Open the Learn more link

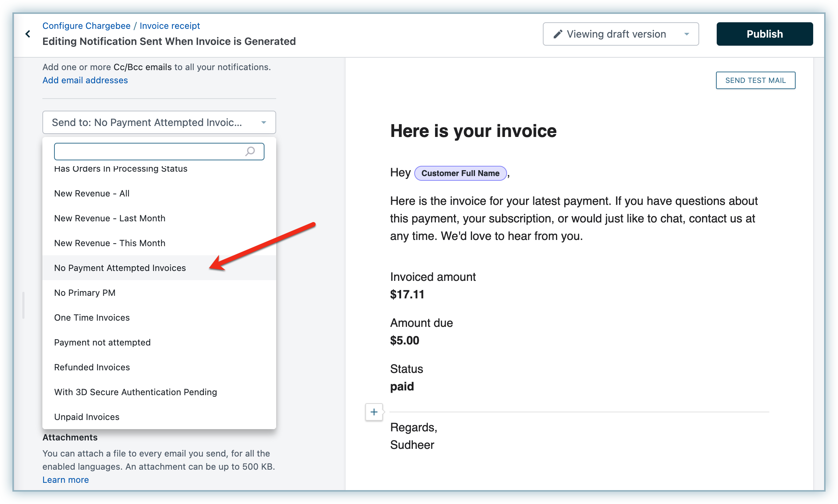point(65,480)
